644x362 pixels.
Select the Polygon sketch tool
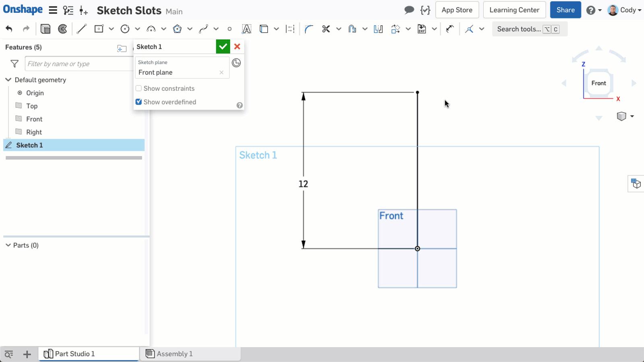tap(177, 29)
